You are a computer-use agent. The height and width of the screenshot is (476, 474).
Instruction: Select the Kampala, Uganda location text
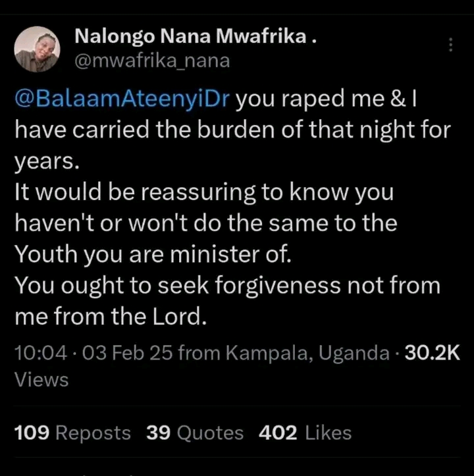307,353
